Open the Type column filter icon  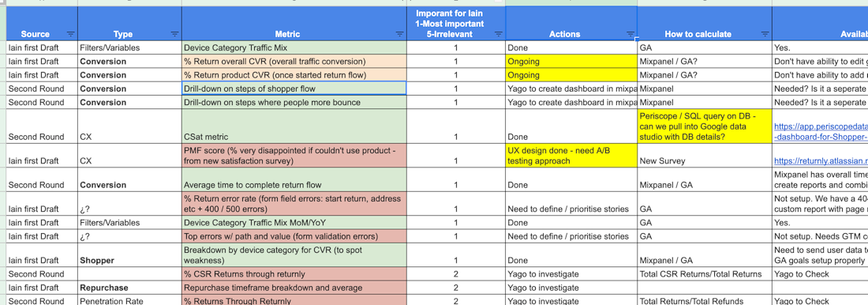(174, 35)
